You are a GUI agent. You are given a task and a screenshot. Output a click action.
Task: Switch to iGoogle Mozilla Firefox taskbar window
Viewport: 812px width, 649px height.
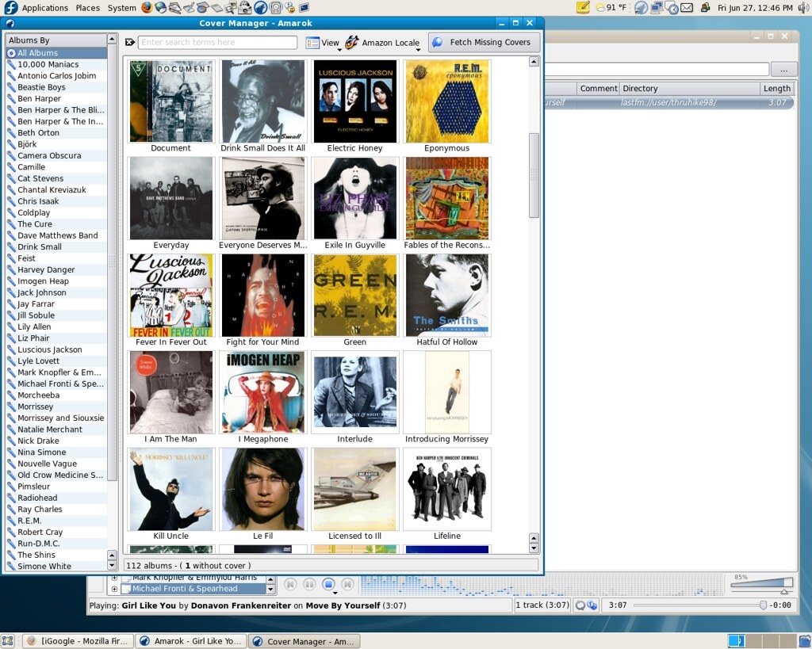(77, 641)
